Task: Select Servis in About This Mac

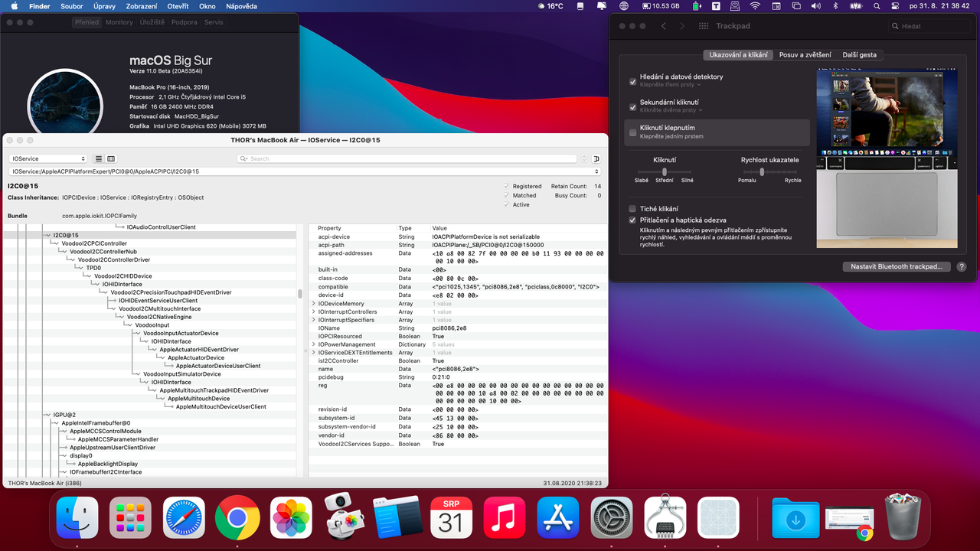Action: (214, 22)
